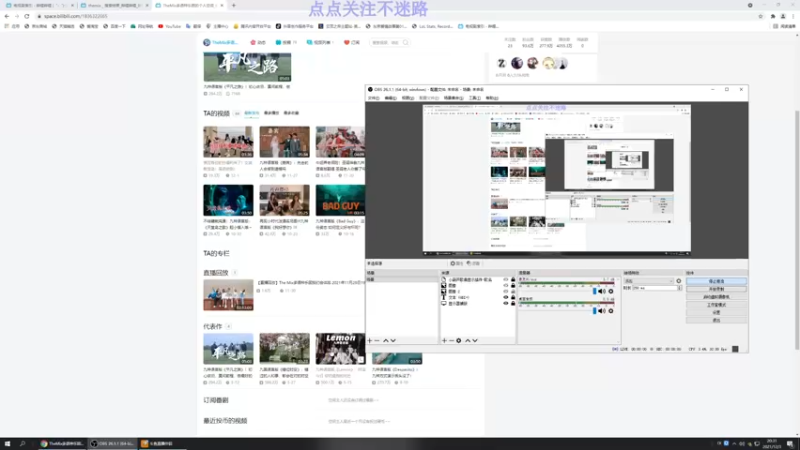Go back in Chrome browser
The height and width of the screenshot is (450, 800).
coord(7,16)
